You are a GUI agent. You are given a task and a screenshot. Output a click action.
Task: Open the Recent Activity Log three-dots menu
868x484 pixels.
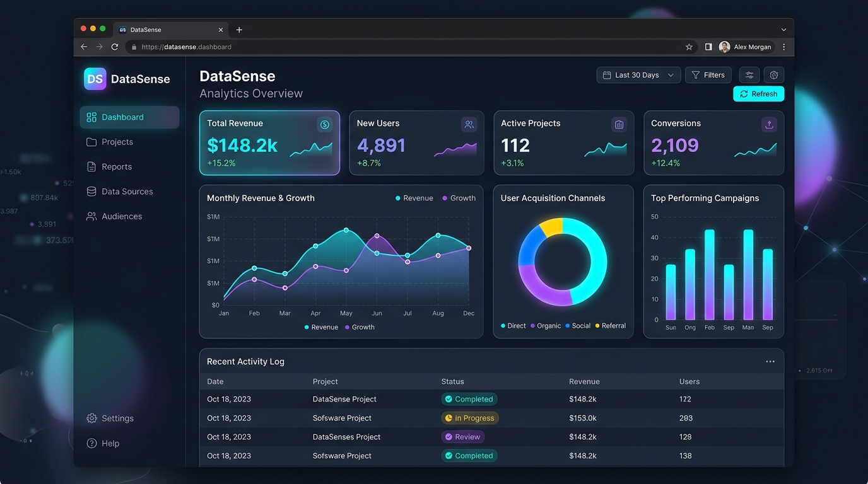[770, 362]
